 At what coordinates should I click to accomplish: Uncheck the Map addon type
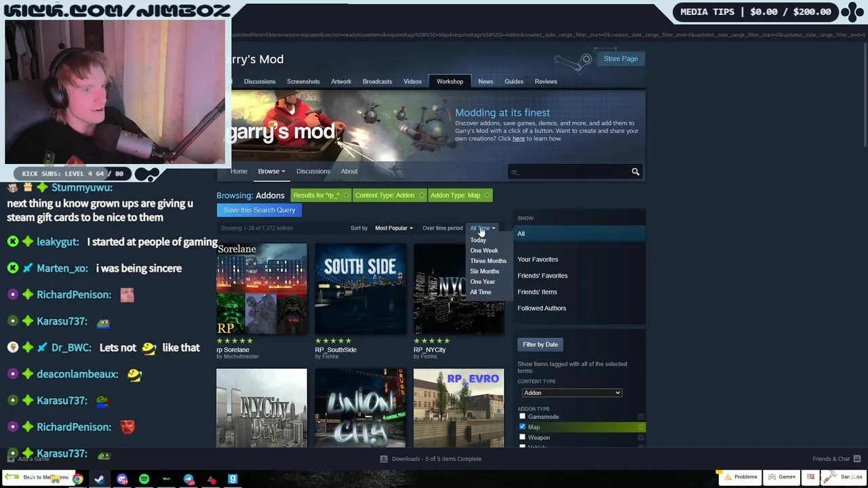pos(522,426)
